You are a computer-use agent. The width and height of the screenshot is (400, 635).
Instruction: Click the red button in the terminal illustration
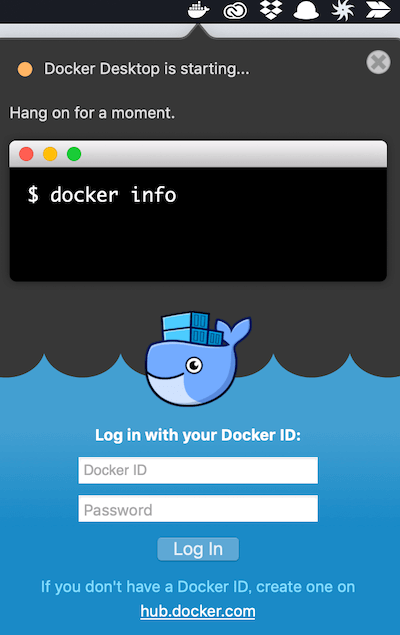[26, 154]
